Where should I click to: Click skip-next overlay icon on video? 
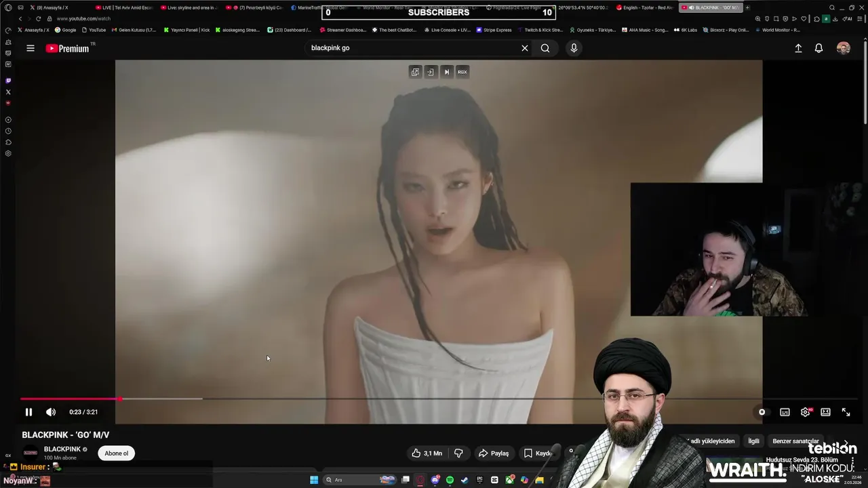click(x=446, y=72)
